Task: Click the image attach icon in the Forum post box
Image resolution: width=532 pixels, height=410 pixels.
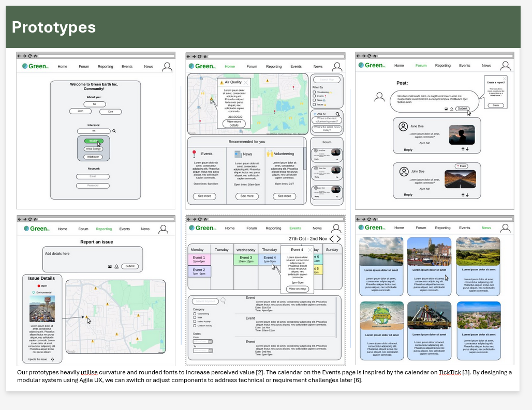Action: pyautogui.click(x=446, y=109)
